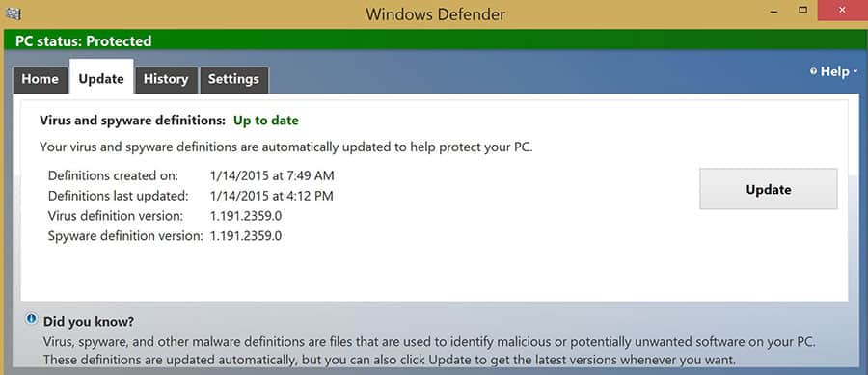868x375 pixels.
Task: Click the Help question mark icon
Action: pos(813,71)
